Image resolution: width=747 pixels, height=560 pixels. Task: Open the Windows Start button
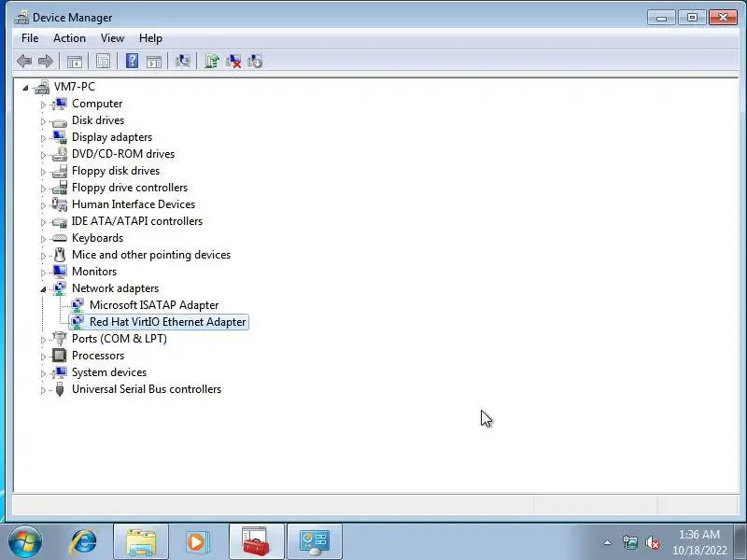pos(25,541)
